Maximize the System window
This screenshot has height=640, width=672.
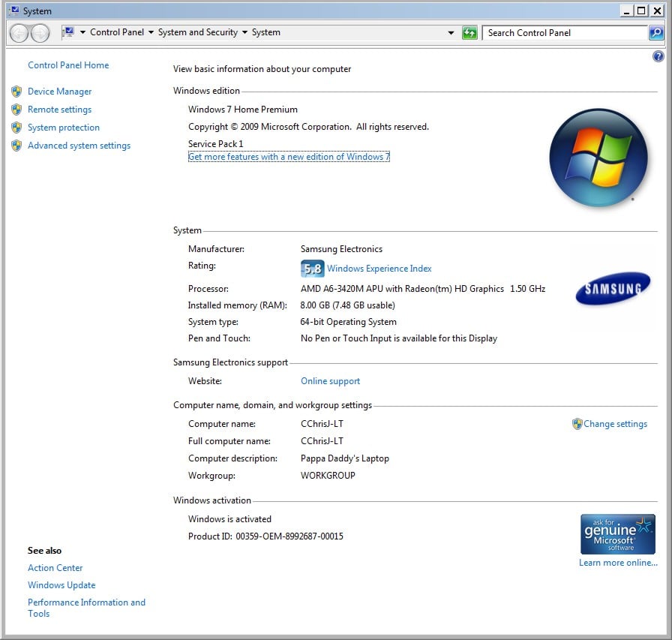click(x=641, y=11)
